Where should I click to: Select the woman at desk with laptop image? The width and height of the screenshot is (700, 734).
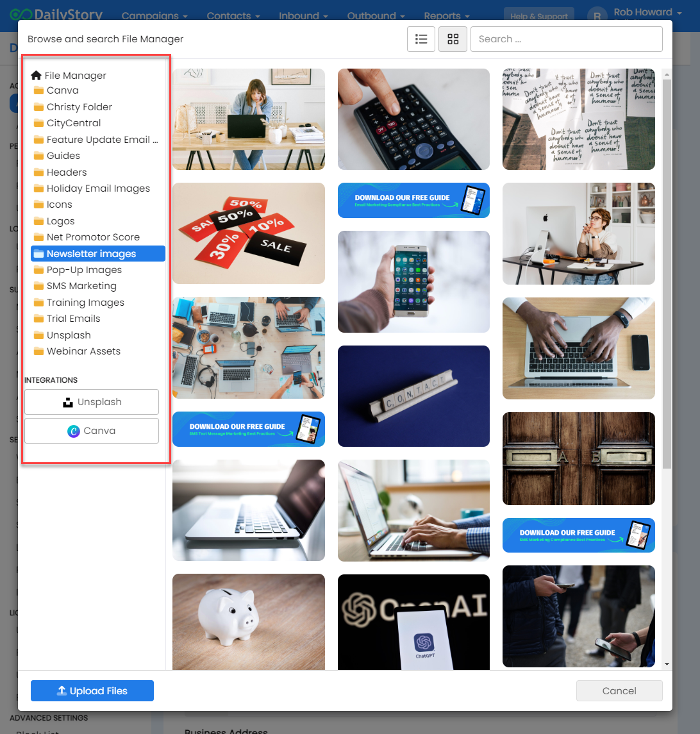[249, 119]
